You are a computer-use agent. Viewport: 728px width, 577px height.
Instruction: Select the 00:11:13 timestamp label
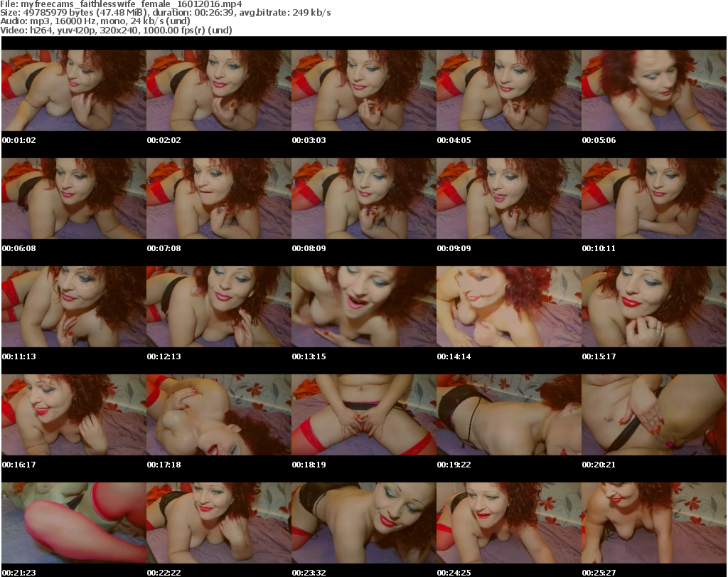(x=19, y=356)
